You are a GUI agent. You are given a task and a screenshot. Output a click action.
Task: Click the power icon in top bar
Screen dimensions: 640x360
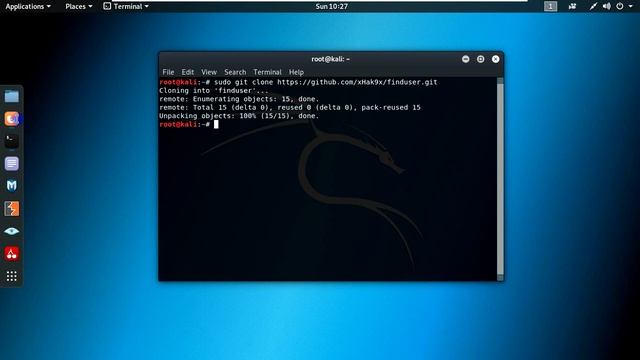(620, 6)
